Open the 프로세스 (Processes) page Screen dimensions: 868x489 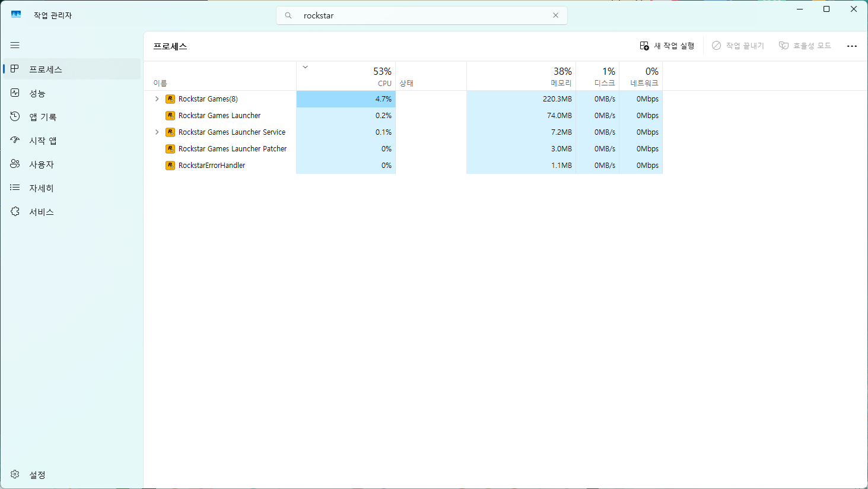(46, 69)
